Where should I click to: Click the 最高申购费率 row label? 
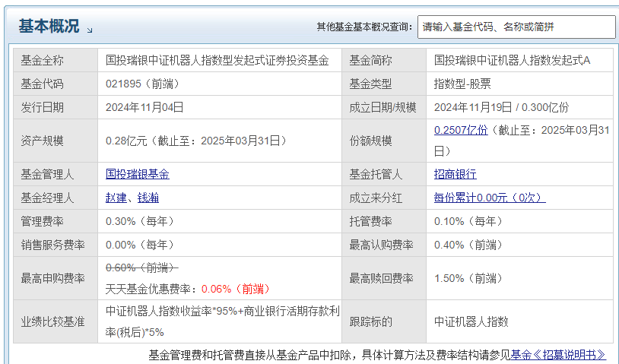pyautogui.click(x=52, y=278)
